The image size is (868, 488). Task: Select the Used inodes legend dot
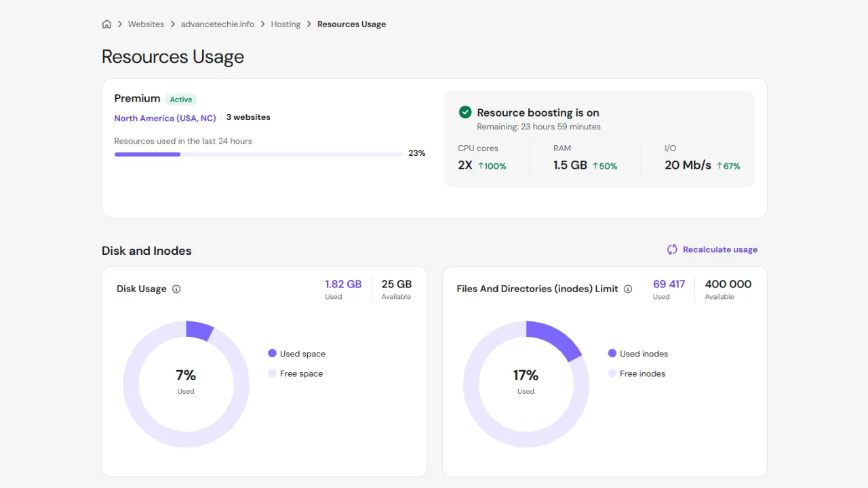(x=613, y=353)
